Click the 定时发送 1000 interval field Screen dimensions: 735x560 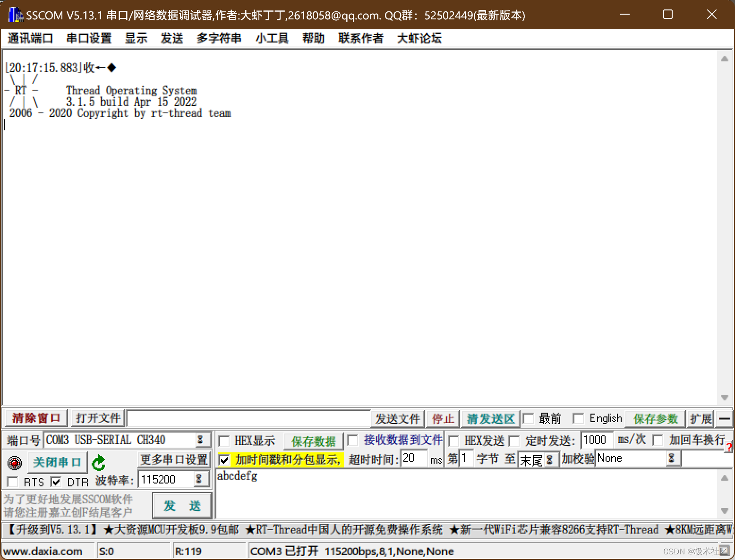[597, 440]
